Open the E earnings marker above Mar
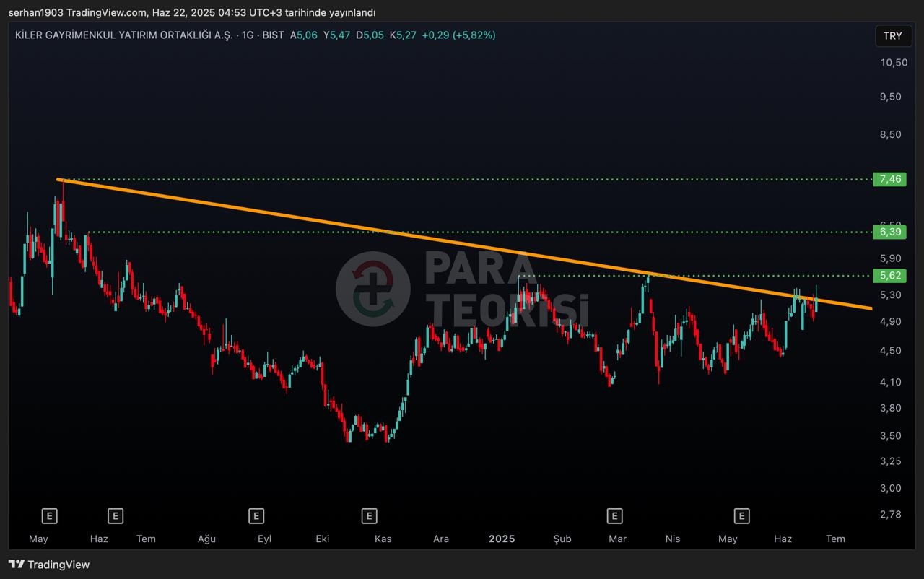Viewport: 924px width, 579px height. tap(614, 515)
